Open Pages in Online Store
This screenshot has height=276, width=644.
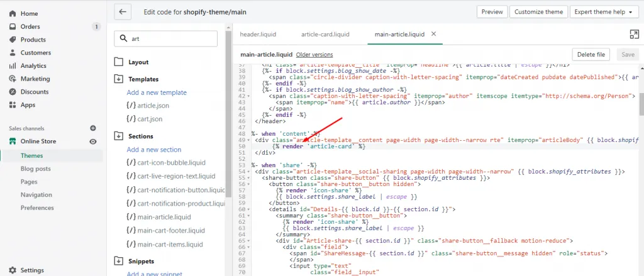pos(29,182)
